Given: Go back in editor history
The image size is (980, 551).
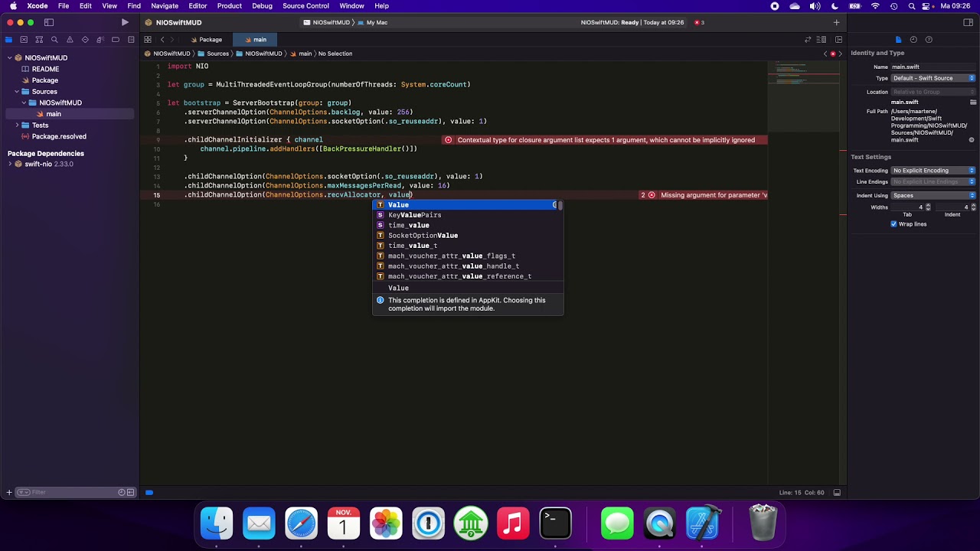Looking at the screenshot, I should [x=162, y=40].
